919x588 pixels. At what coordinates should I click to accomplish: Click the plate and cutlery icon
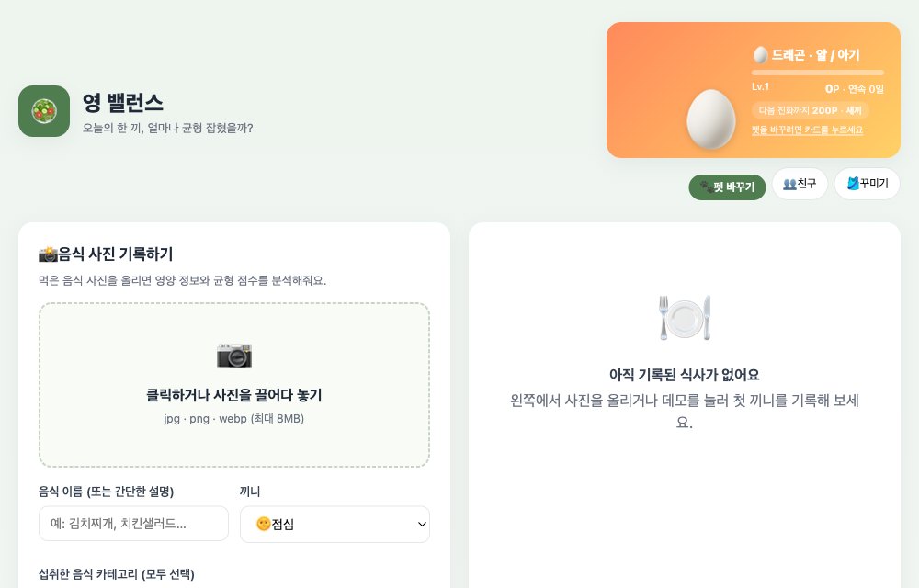tap(685, 318)
